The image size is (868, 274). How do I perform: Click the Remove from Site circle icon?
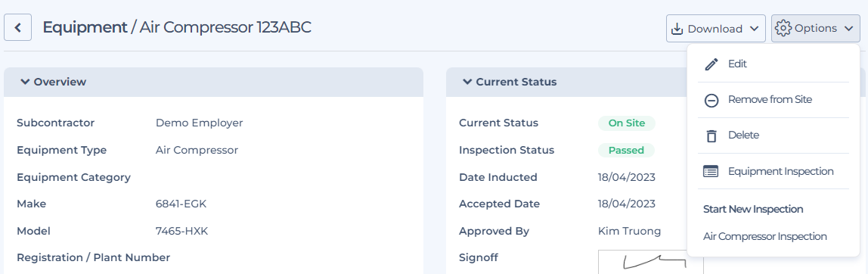click(x=711, y=100)
